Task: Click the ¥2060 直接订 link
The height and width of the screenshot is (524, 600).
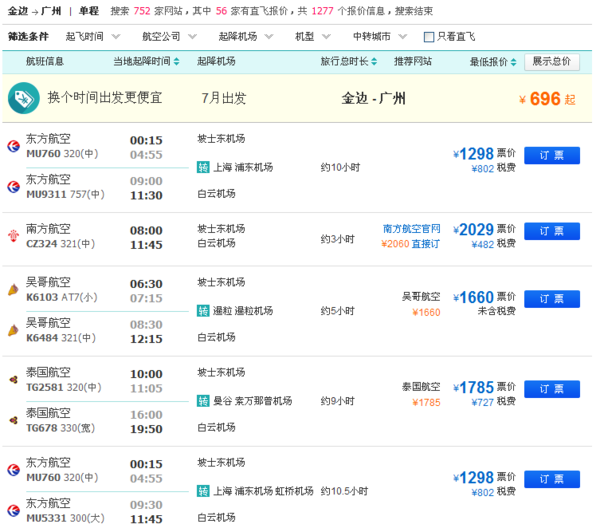Action: coord(411,244)
